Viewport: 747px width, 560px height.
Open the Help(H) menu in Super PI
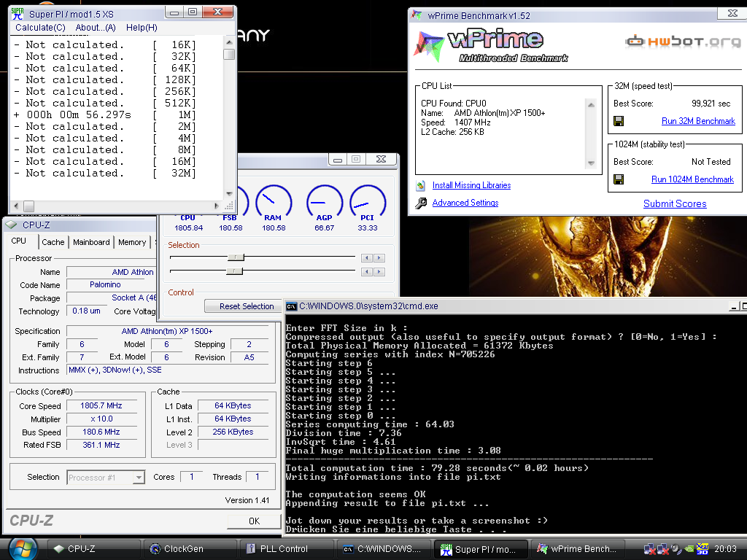click(142, 28)
